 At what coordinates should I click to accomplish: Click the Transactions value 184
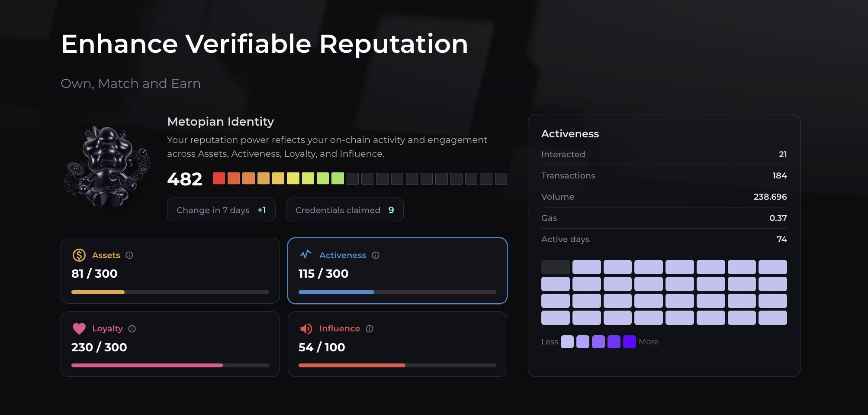tap(780, 175)
